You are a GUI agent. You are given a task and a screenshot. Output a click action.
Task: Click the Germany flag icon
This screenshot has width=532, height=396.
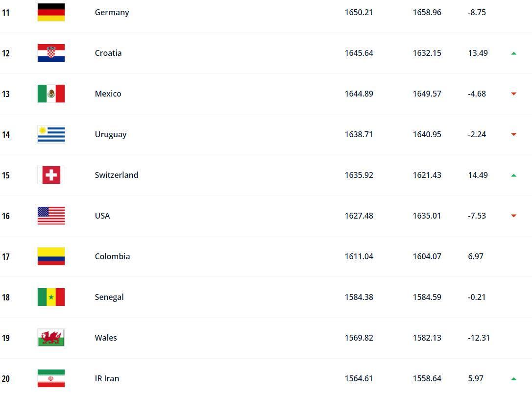51,12
